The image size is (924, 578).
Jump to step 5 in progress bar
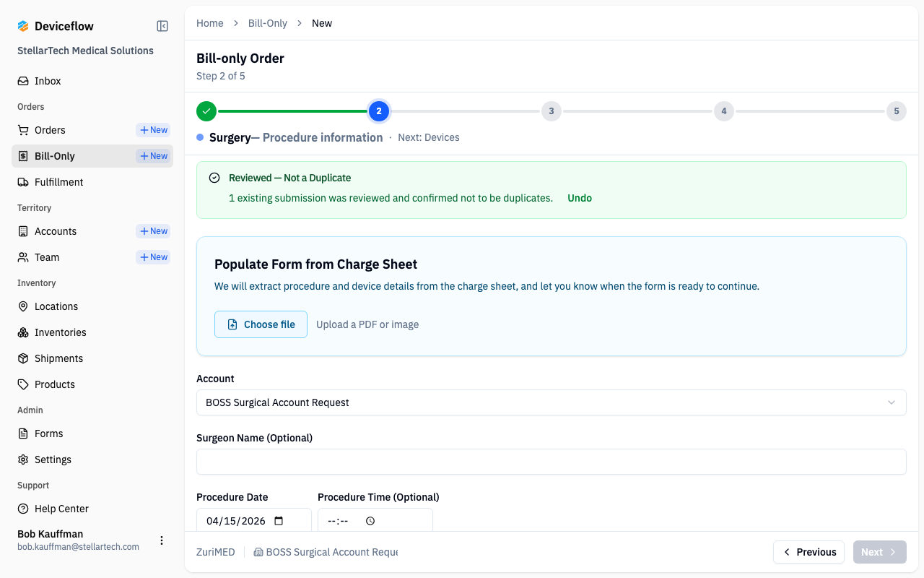897,111
